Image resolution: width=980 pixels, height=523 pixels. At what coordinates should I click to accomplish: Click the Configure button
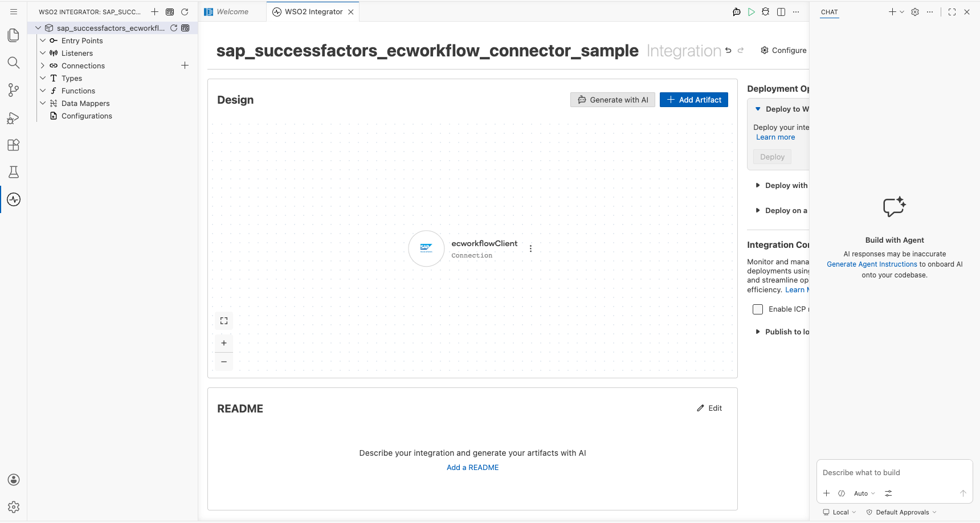point(783,51)
